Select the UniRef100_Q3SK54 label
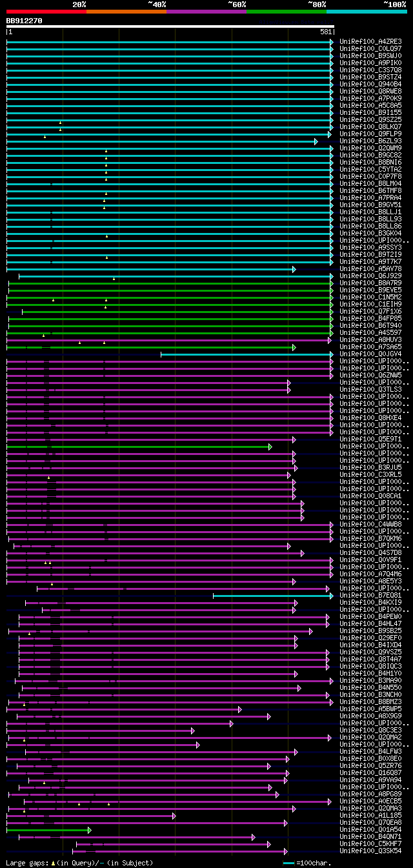413x868 pixels. 370,851
